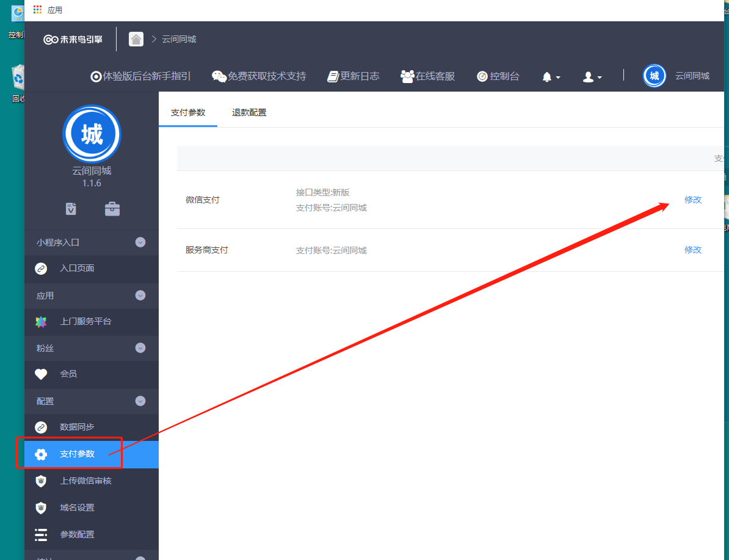Open 在线客服 online support
729x560 pixels.
click(x=428, y=76)
